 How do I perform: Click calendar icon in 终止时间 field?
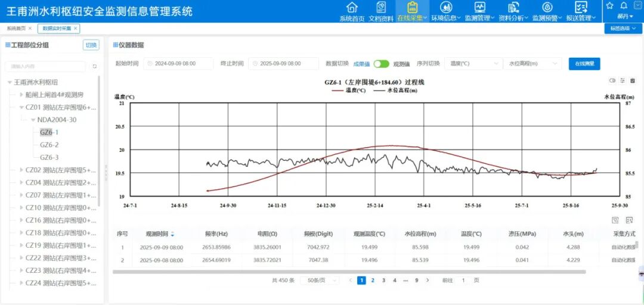click(255, 64)
